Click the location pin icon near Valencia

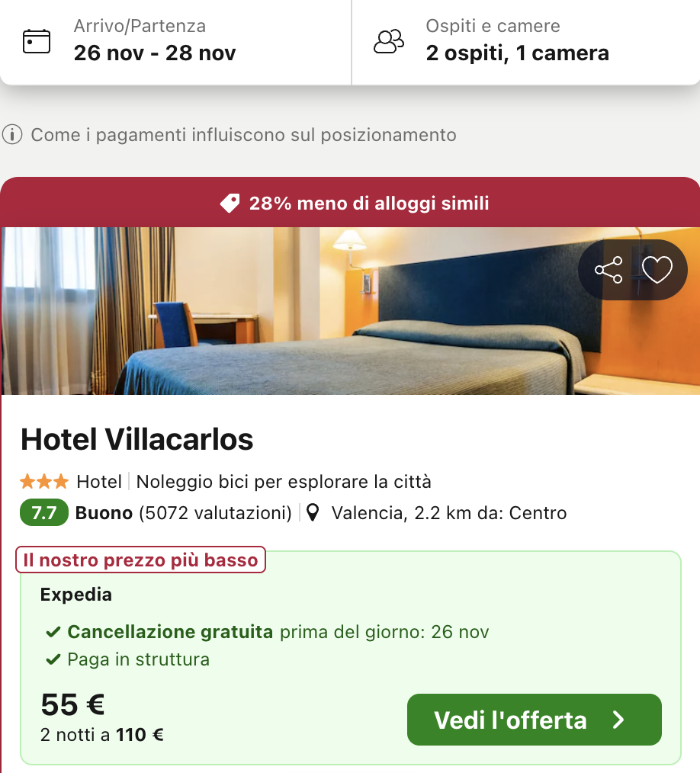313,512
